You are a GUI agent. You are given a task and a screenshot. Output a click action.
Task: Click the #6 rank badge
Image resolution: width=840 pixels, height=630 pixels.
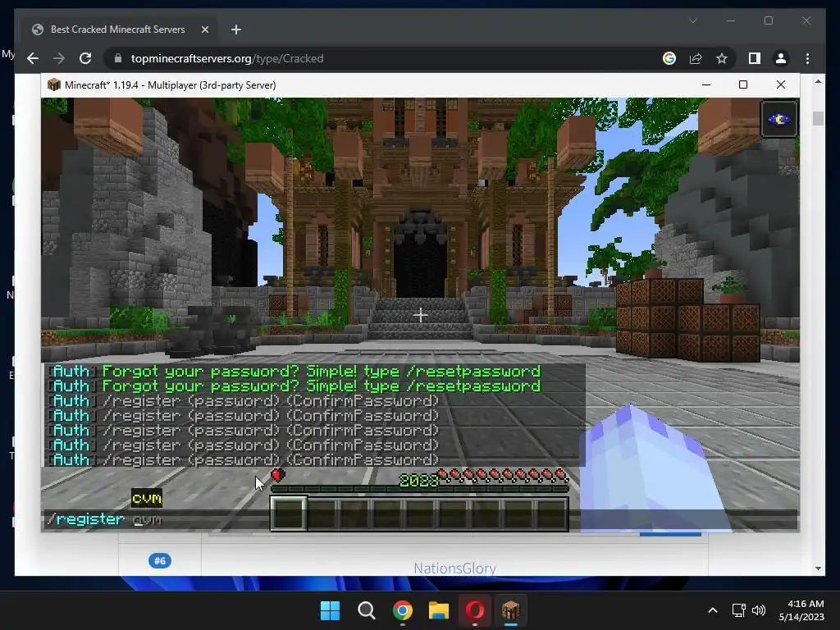point(160,561)
